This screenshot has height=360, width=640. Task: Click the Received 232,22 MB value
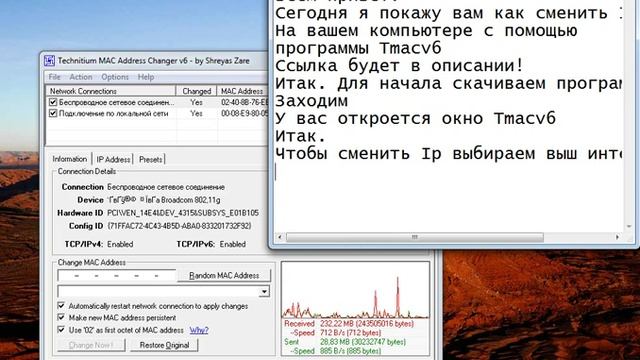click(x=367, y=324)
